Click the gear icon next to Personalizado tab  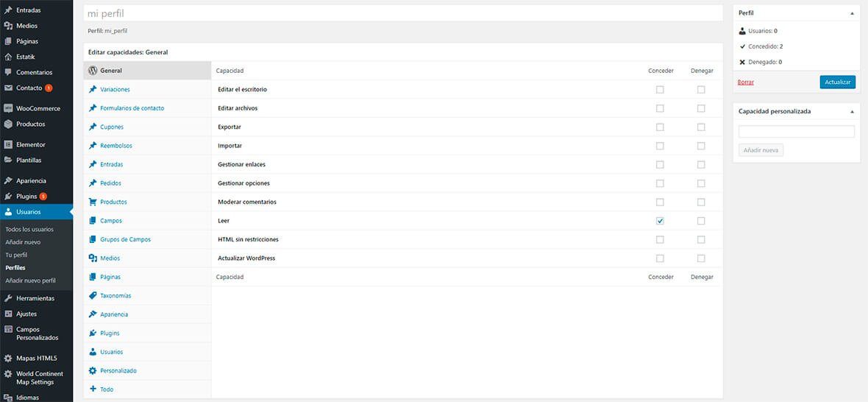(x=93, y=370)
